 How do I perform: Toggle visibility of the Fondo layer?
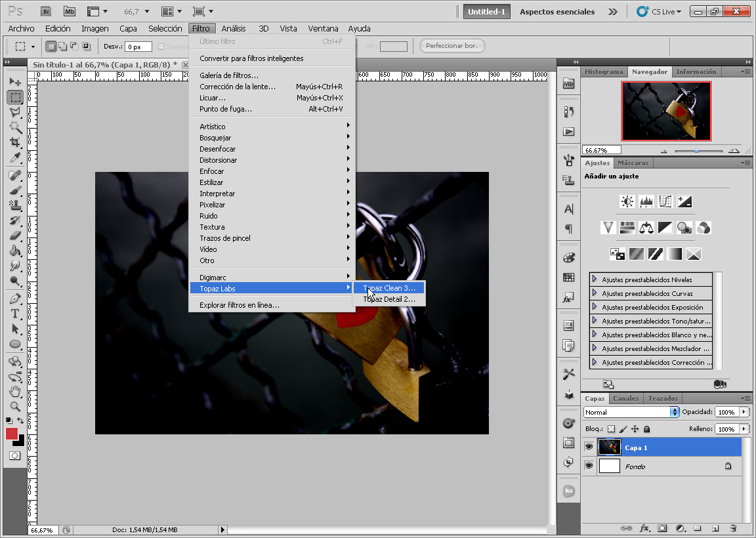point(589,466)
